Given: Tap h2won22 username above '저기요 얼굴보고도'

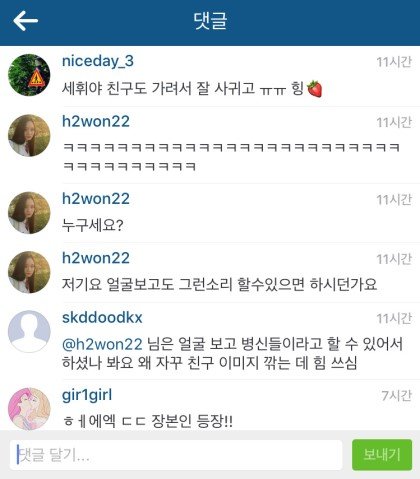Looking at the screenshot, I should (x=96, y=258).
